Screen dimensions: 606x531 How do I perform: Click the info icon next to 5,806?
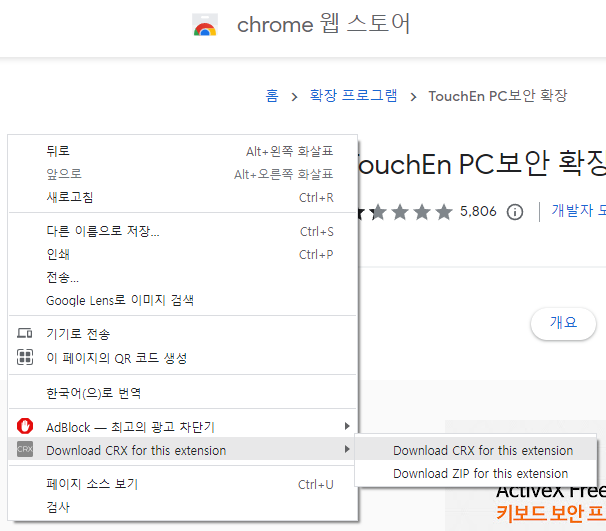coord(515,212)
